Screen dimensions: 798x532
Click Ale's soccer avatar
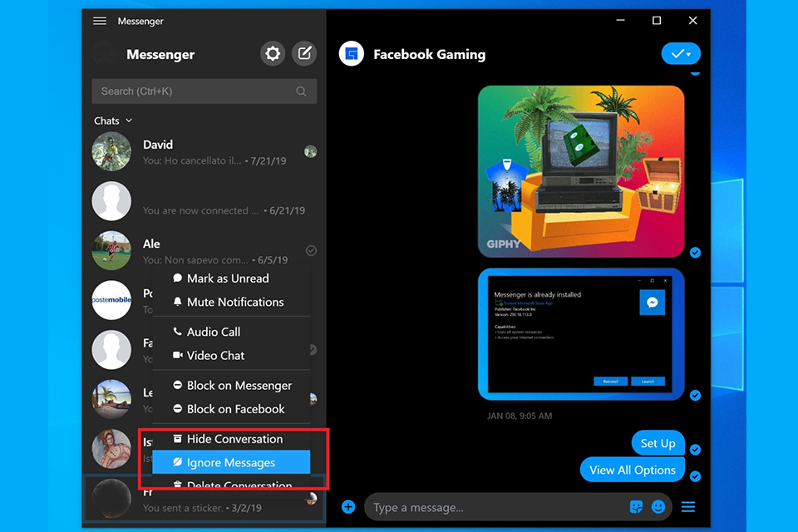click(x=111, y=250)
